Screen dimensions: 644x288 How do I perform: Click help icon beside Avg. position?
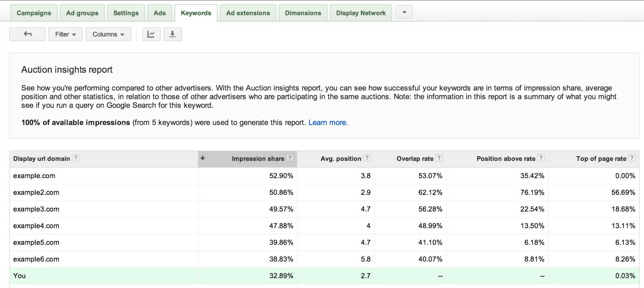(367, 158)
